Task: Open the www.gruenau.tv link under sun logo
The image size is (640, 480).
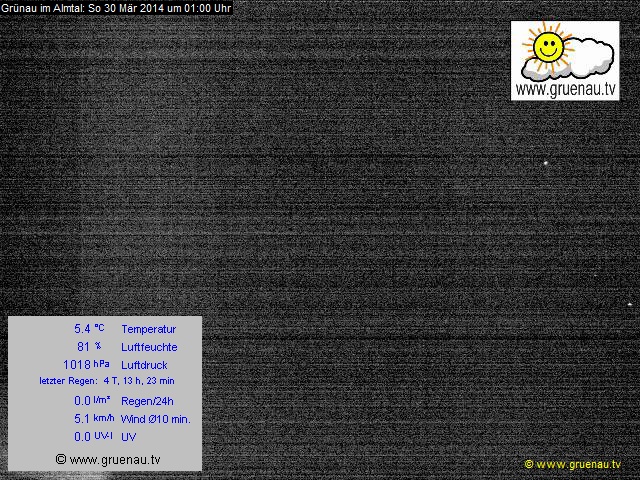Action: (565, 89)
